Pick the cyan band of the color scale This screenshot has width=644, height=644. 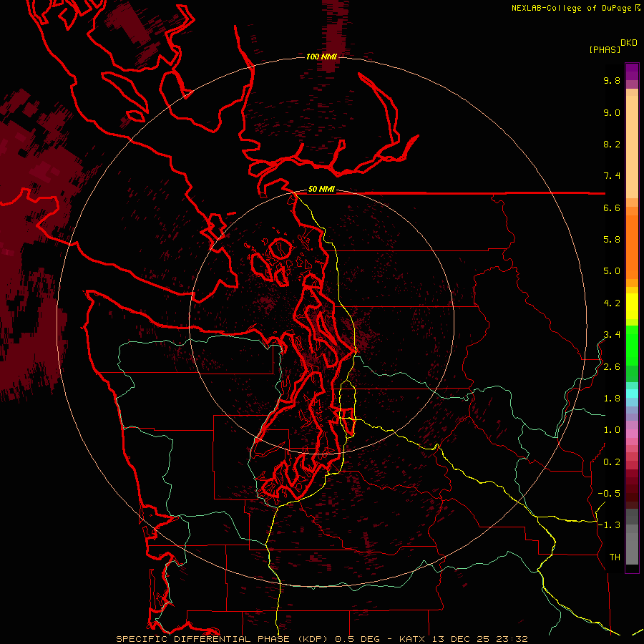tap(632, 394)
